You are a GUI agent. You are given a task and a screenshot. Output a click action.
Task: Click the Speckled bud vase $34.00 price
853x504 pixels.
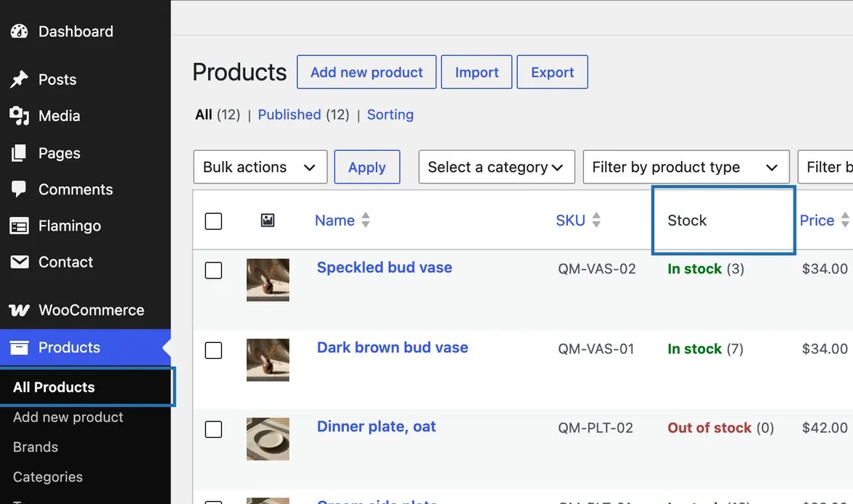point(825,268)
